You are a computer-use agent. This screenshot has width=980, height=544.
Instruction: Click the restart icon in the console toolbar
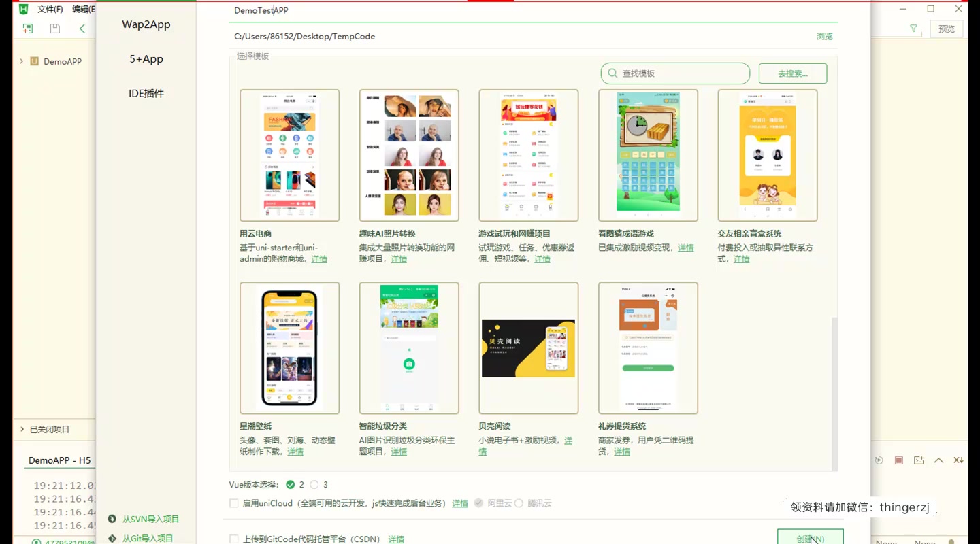pyautogui.click(x=878, y=459)
